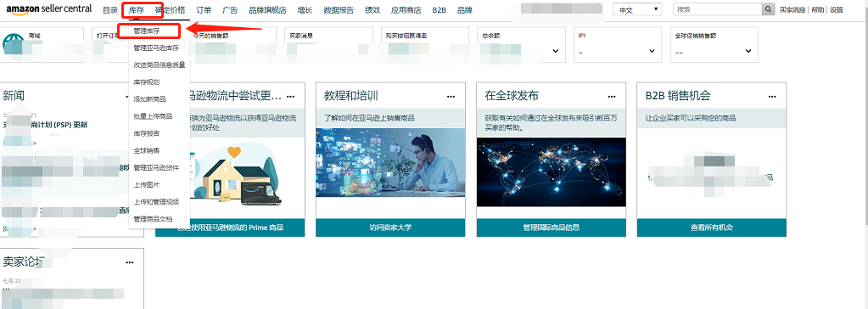The image size is (868, 309).
Task: Click the search magnifier button
Action: pyautogui.click(x=768, y=9)
